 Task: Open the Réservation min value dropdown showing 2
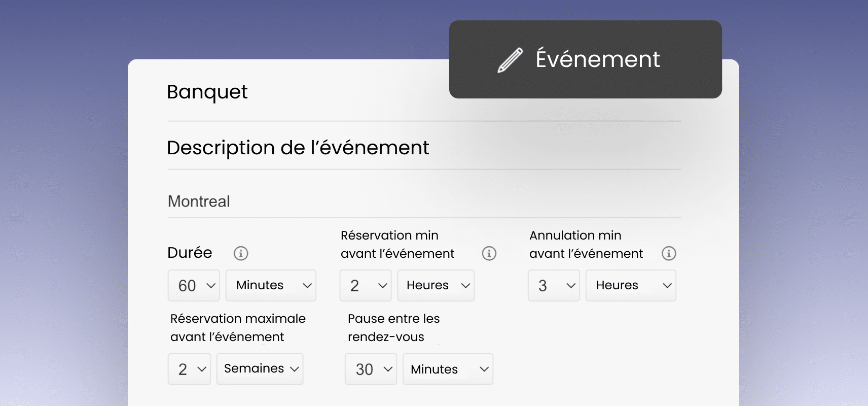click(366, 285)
